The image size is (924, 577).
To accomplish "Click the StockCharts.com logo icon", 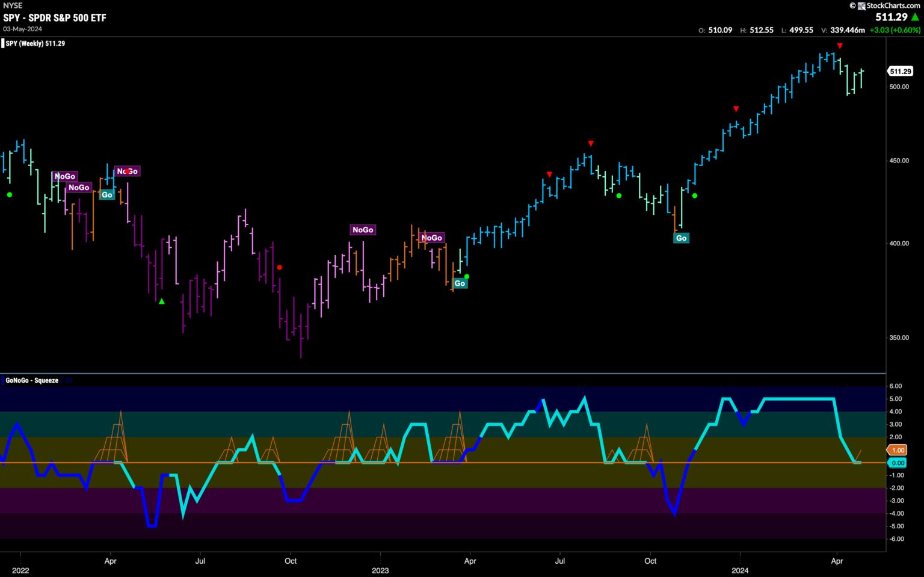I will click(x=861, y=5).
